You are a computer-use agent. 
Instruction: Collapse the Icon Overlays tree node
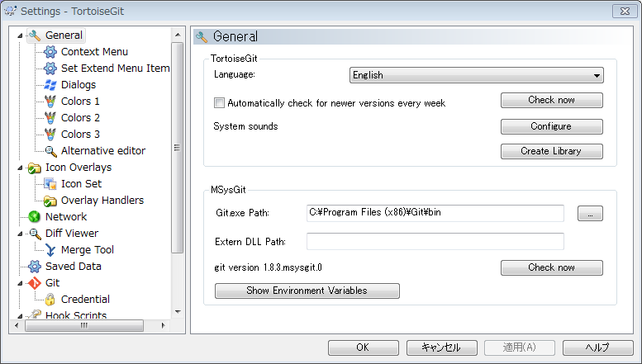pyautogui.click(x=20, y=168)
